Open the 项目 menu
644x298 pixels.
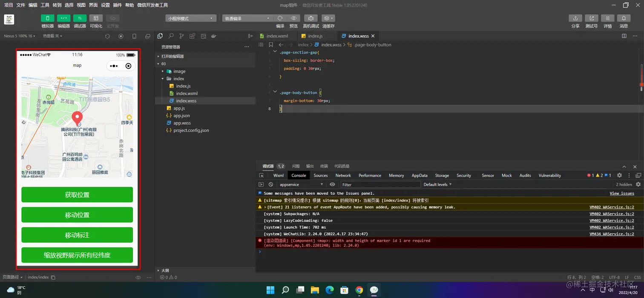(x=9, y=5)
